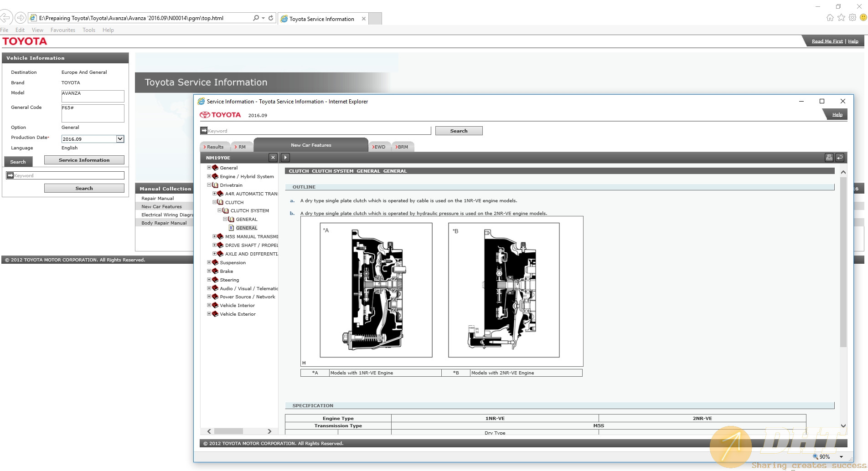Click the Toyota logo in popup window
The height and width of the screenshot is (471, 868).
pos(220,115)
